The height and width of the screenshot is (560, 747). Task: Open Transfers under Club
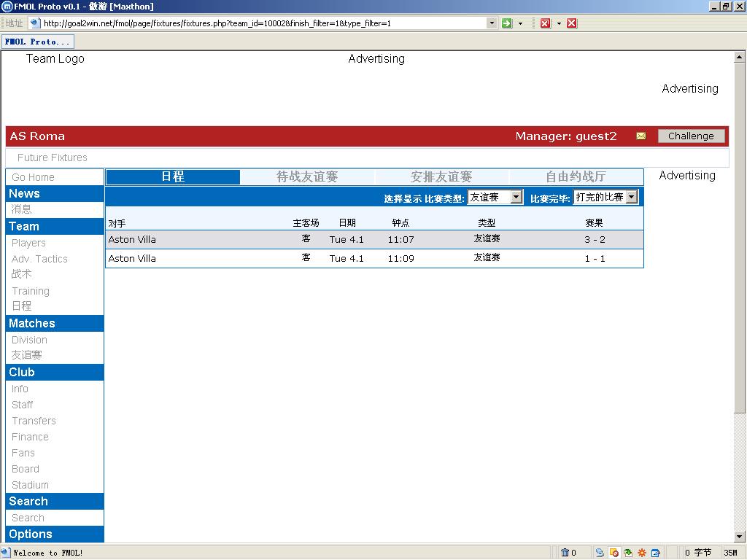[34, 421]
